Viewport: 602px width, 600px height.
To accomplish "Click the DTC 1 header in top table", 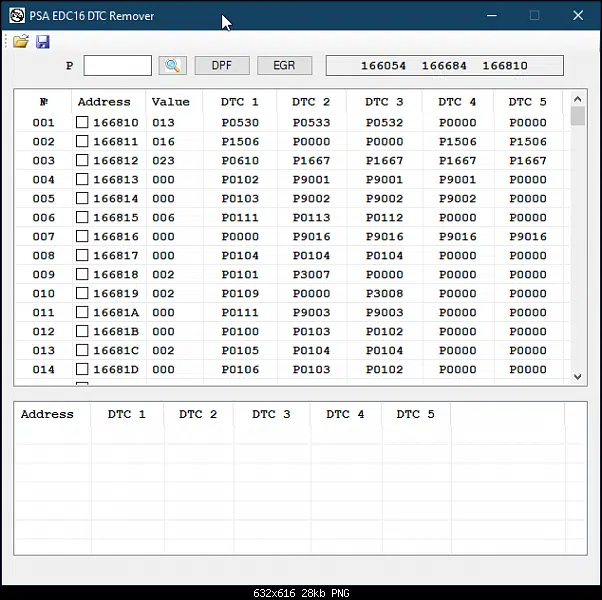I will click(239, 102).
